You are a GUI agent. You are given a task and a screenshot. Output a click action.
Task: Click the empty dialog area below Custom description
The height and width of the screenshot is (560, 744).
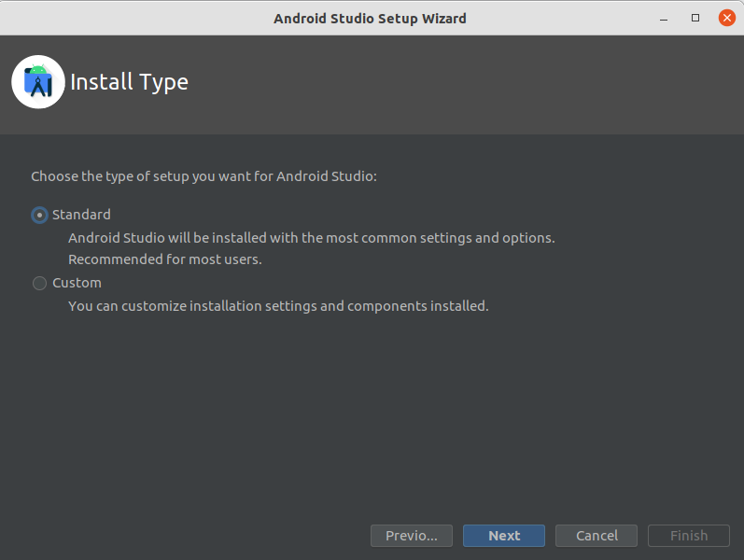click(373, 411)
